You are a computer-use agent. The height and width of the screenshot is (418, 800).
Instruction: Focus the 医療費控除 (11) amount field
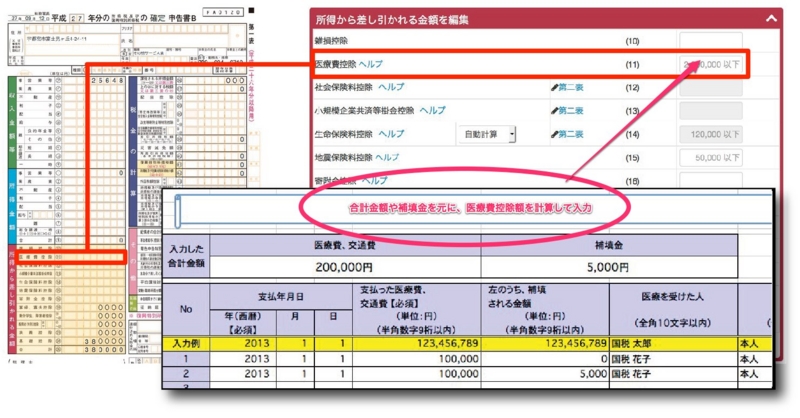pyautogui.click(x=711, y=64)
